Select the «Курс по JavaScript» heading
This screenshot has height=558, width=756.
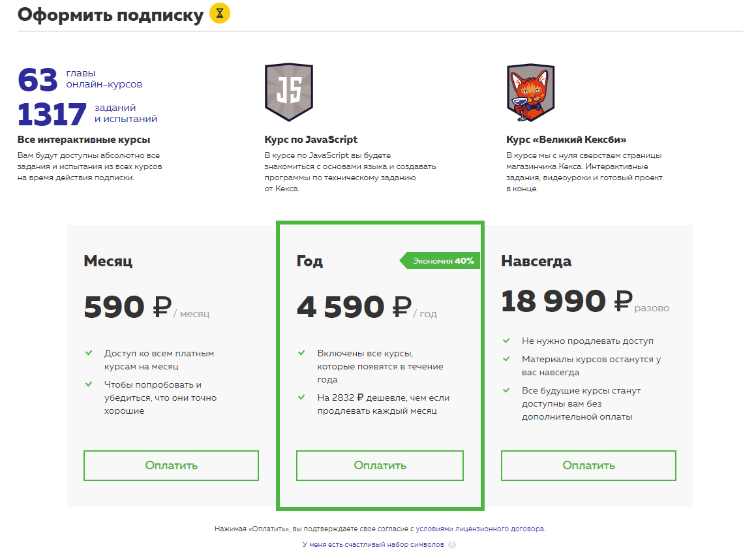(310, 140)
